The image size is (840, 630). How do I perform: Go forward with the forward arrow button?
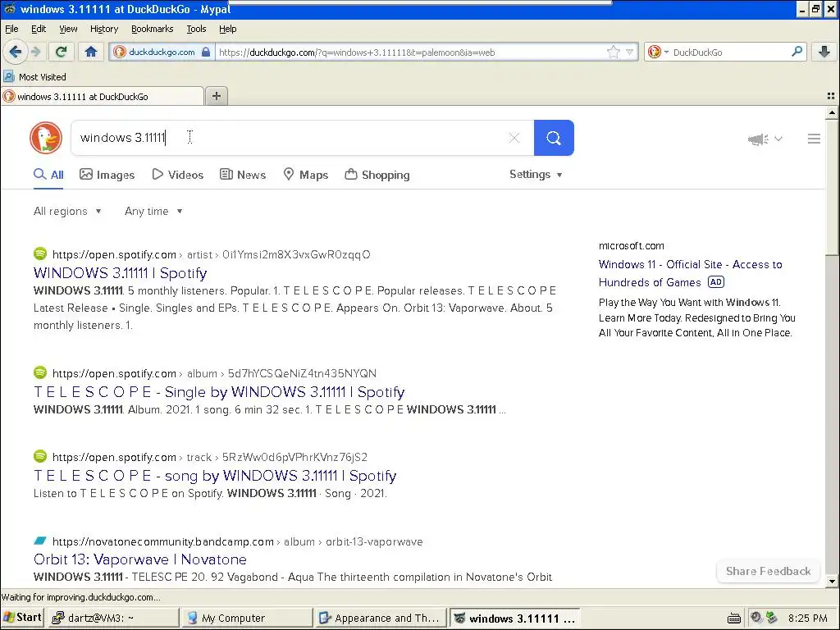click(x=35, y=52)
